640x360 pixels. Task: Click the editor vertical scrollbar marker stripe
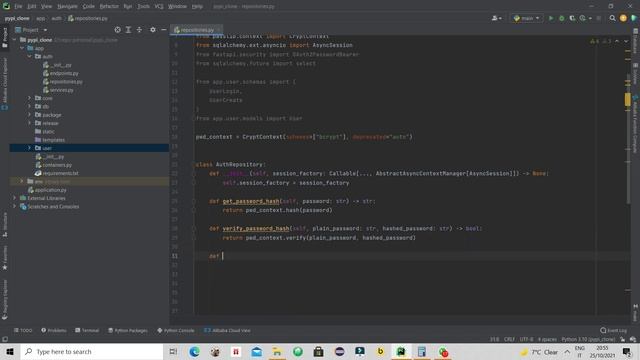628,99
